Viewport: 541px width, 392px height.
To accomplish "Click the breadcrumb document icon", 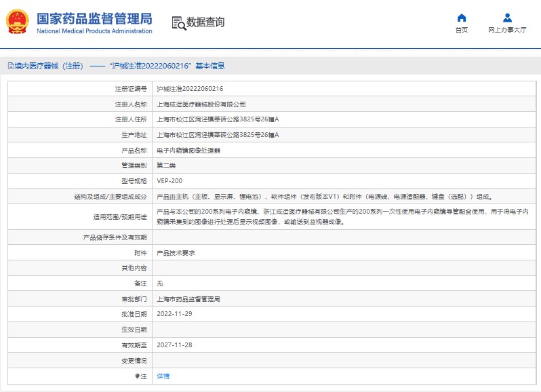I will (x=10, y=66).
